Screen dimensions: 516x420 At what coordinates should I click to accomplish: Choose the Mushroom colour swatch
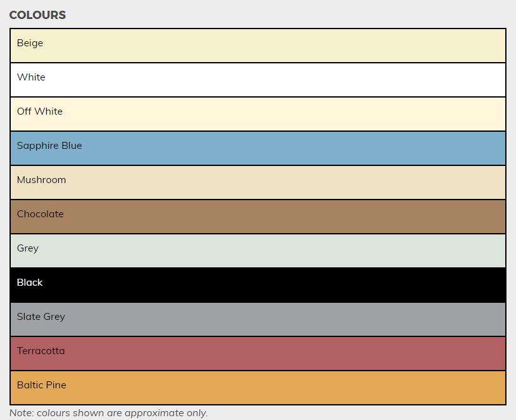258,182
